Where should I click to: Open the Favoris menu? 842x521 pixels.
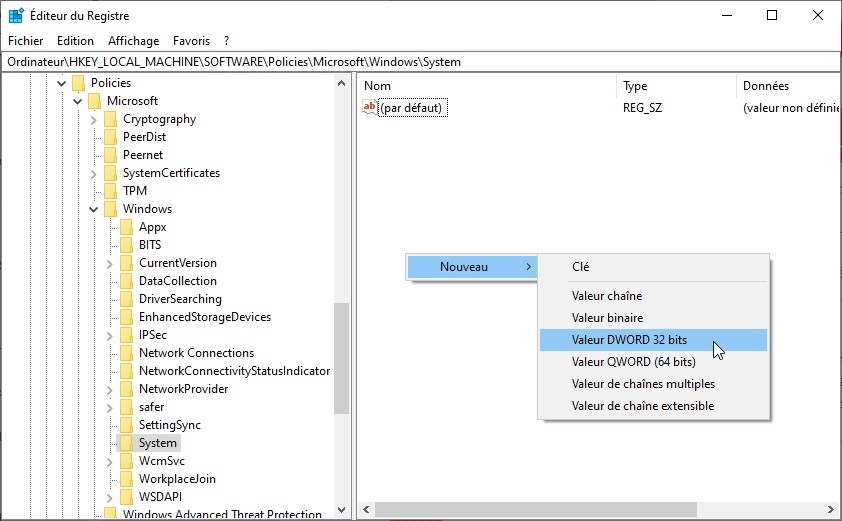191,41
